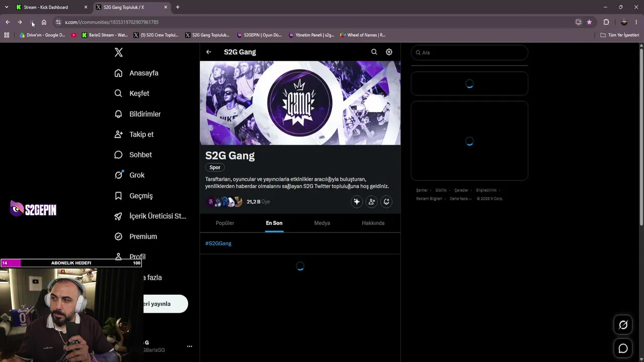This screenshot has width=644, height=362.
Task: Open S2G Gang community settings gear
Action: [x=389, y=52]
